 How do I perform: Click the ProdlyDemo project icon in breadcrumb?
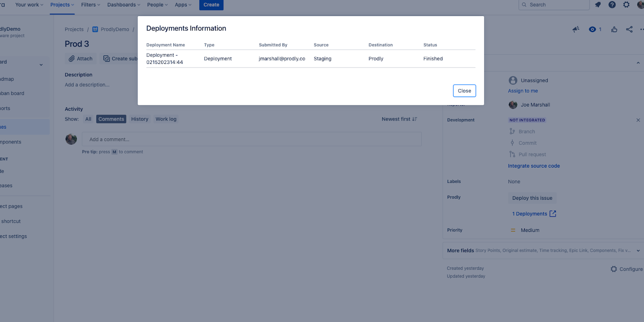click(x=95, y=29)
